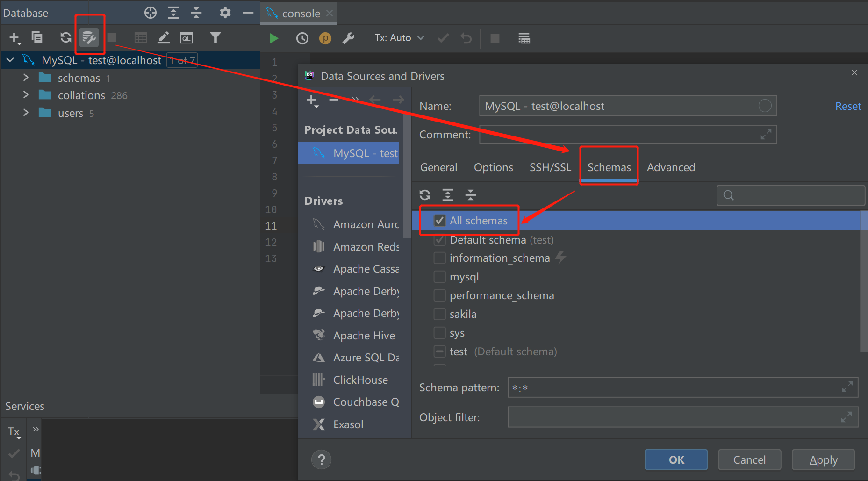This screenshot has height=481, width=868.
Task: Expand the Object filter field
Action: click(846, 417)
